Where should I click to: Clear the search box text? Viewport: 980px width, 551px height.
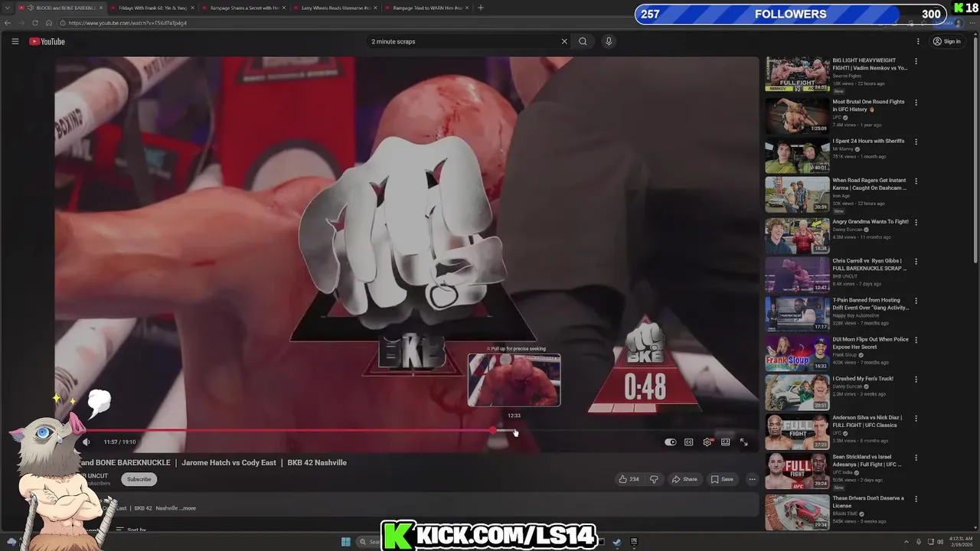pyautogui.click(x=564, y=41)
